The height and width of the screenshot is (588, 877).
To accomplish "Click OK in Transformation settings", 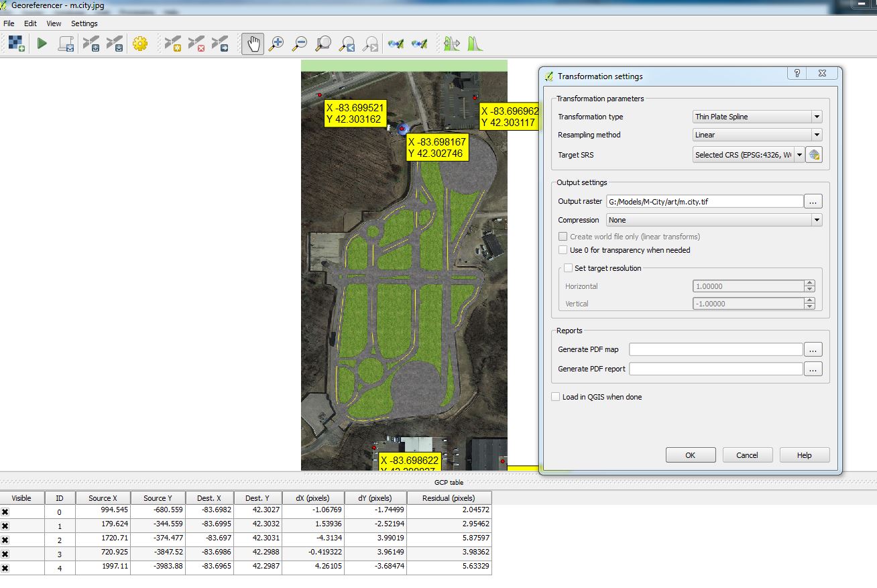I will point(690,455).
